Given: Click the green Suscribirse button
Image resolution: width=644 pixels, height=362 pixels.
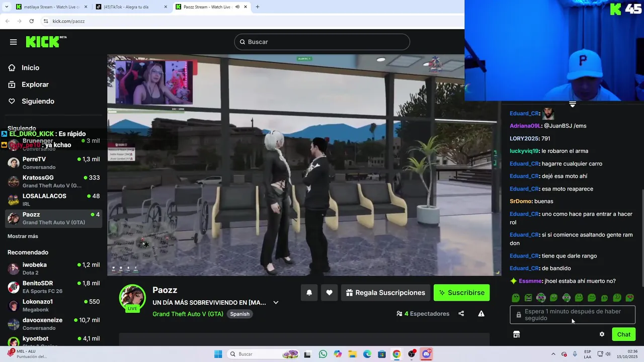Looking at the screenshot, I should coord(461,293).
